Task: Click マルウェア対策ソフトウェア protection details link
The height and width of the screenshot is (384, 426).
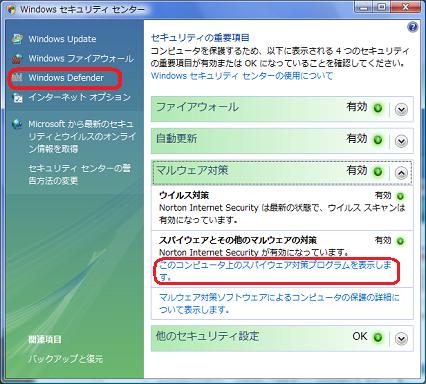Action: [279, 303]
